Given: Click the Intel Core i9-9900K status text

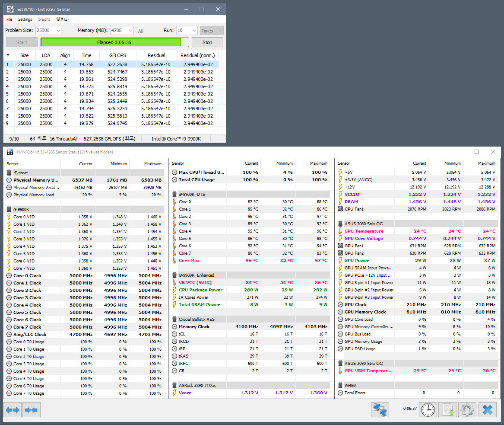Looking at the screenshot, I should (176, 139).
